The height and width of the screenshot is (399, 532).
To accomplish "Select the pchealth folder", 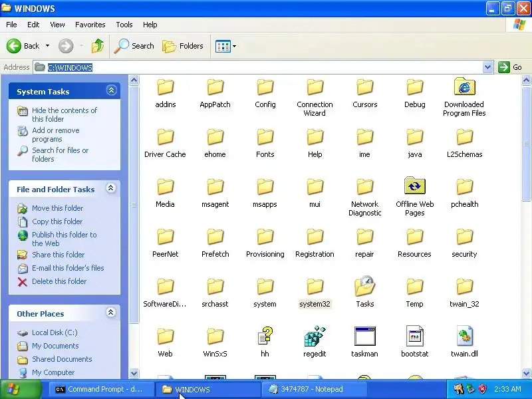I will pyautogui.click(x=464, y=187).
